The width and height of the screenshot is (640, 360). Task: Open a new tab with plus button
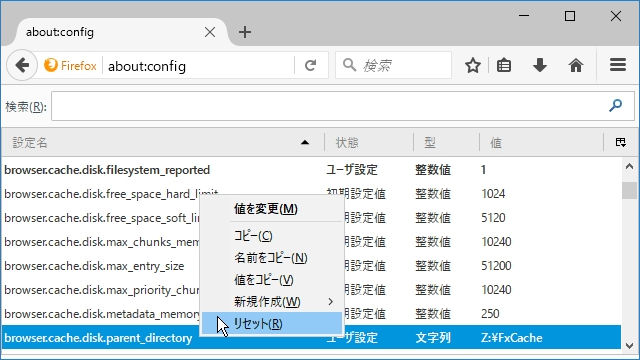[245, 32]
